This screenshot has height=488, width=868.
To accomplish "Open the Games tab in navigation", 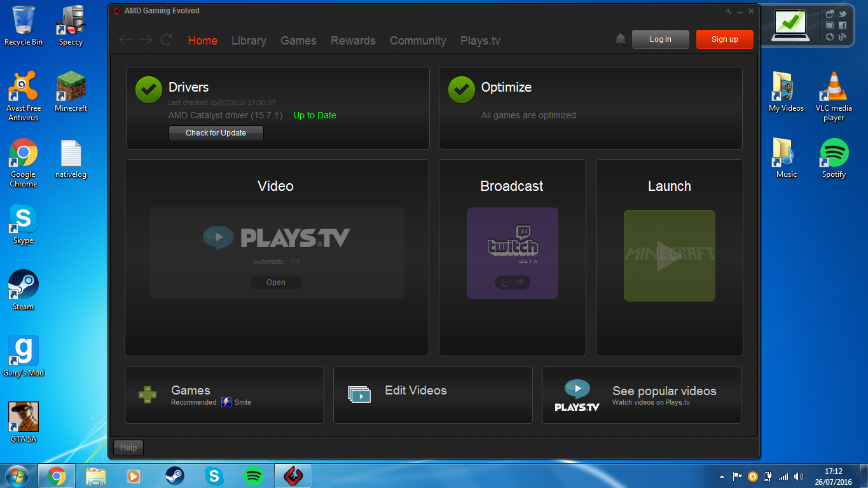I will [x=298, y=40].
